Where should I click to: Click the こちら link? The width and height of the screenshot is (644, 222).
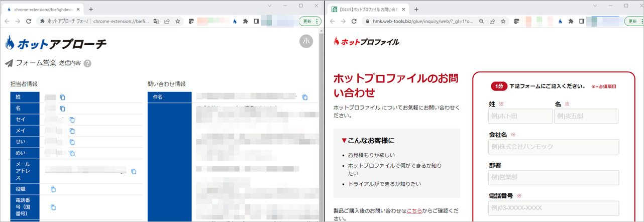coord(414,211)
